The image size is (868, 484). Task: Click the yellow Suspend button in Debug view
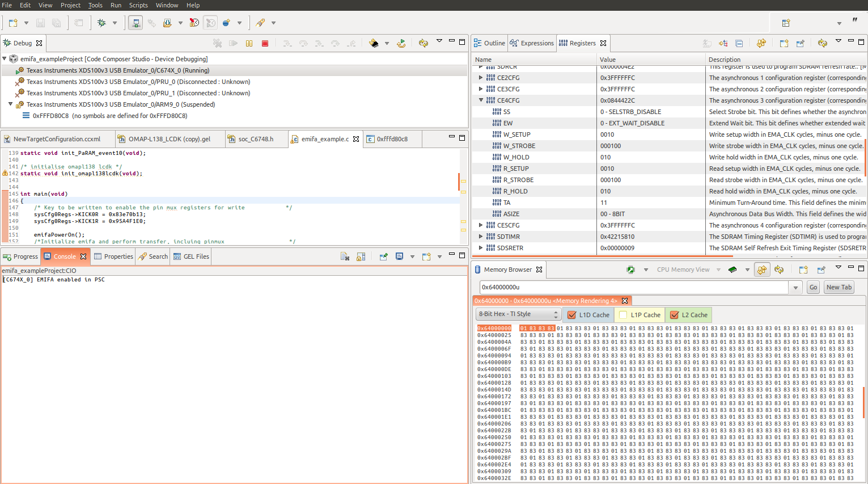click(249, 43)
